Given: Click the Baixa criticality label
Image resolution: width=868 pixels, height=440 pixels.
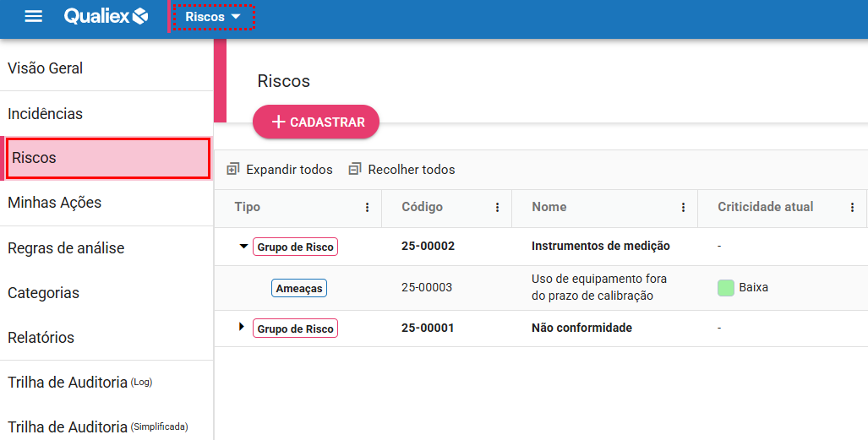Looking at the screenshot, I should click(753, 287).
